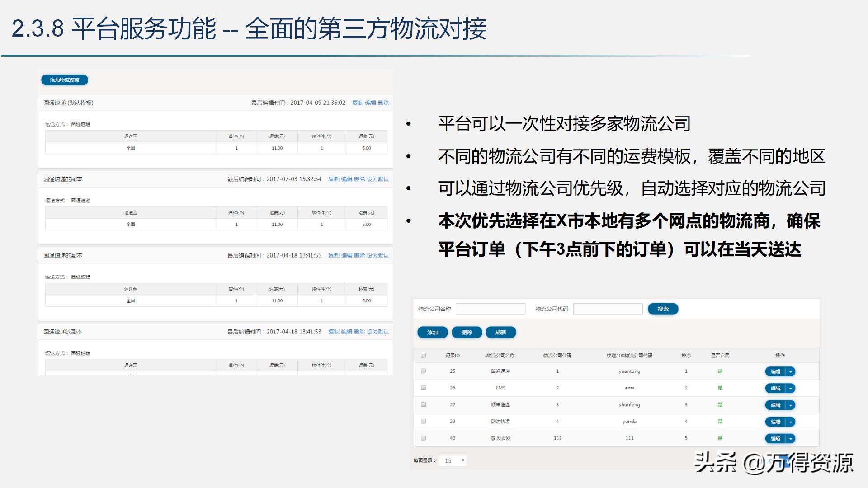Click the 添加物流模板 button at top left
868x488 pixels.
click(65, 80)
